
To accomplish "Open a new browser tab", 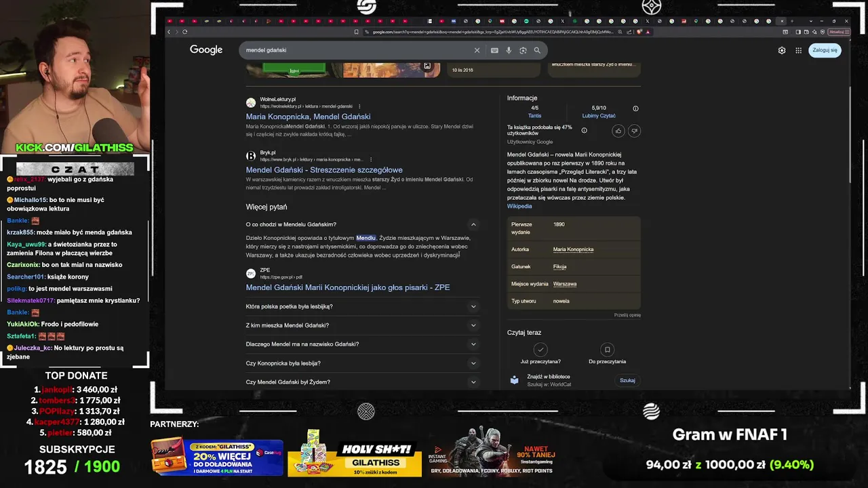I will [x=791, y=21].
